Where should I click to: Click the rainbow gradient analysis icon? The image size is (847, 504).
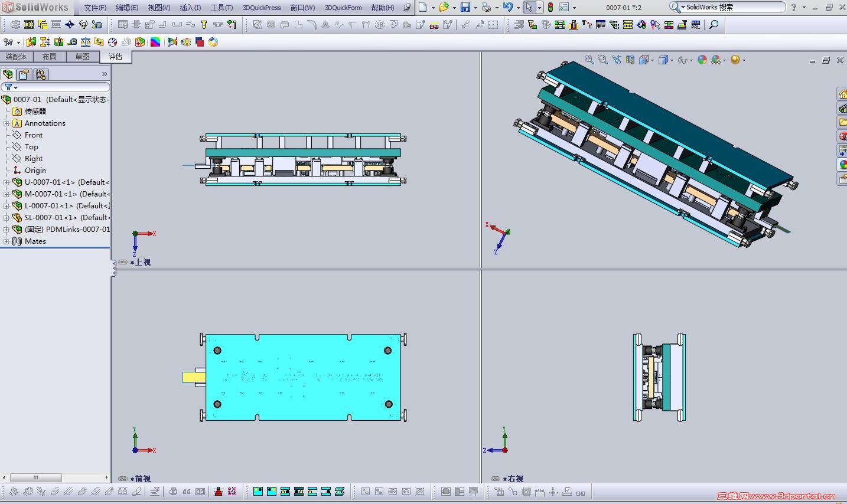coord(155,42)
